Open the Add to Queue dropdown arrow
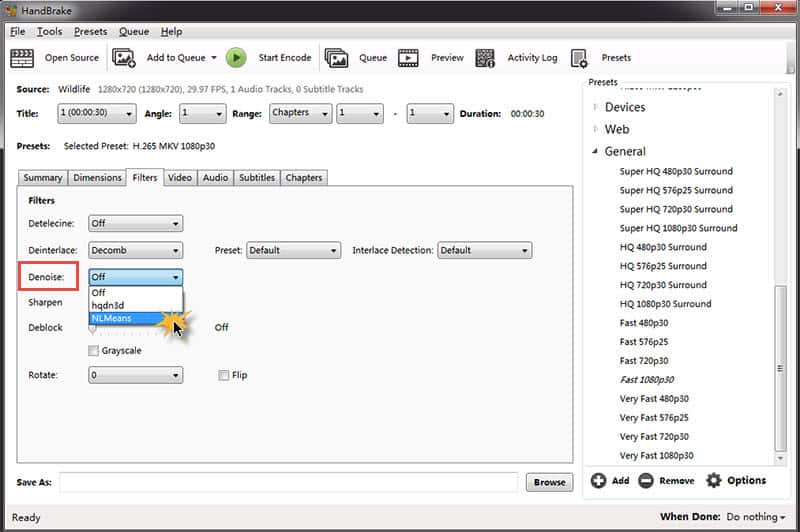 (x=214, y=58)
